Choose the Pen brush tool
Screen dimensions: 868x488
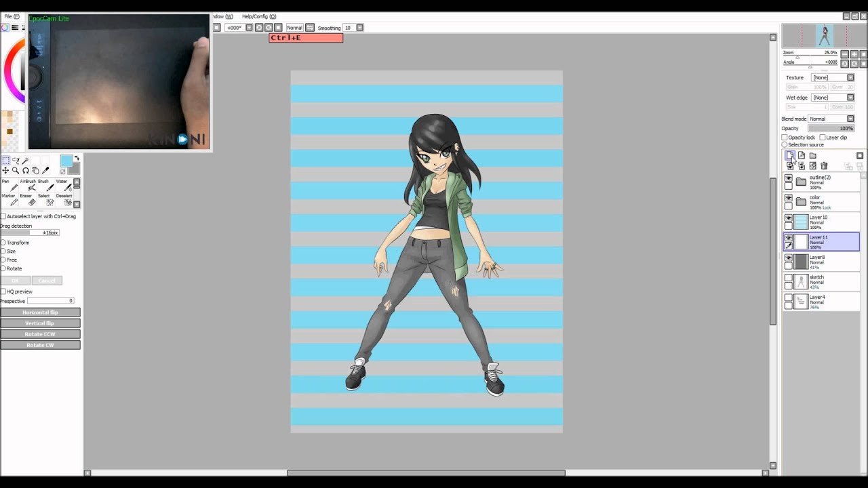[x=9, y=185]
